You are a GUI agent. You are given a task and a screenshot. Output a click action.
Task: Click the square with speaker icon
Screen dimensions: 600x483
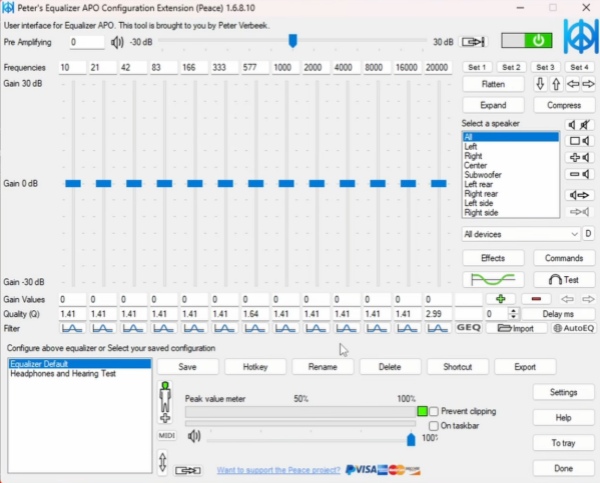pyautogui.click(x=580, y=141)
